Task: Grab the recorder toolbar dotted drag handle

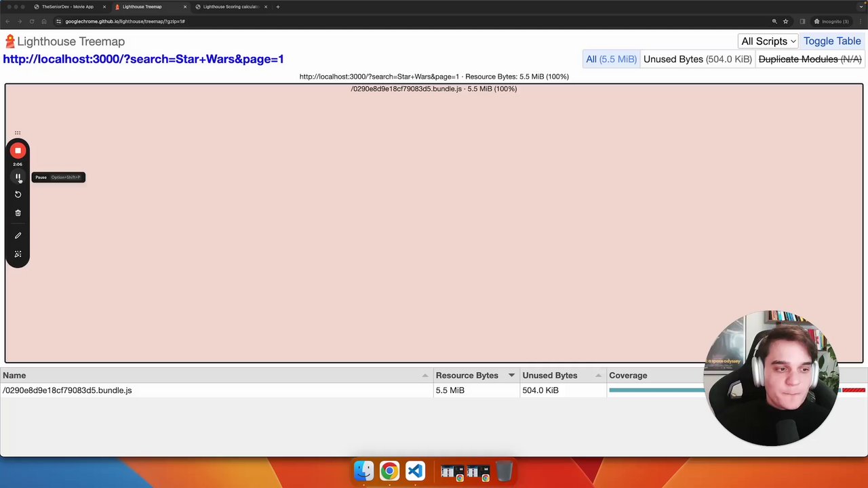Action: (18, 133)
